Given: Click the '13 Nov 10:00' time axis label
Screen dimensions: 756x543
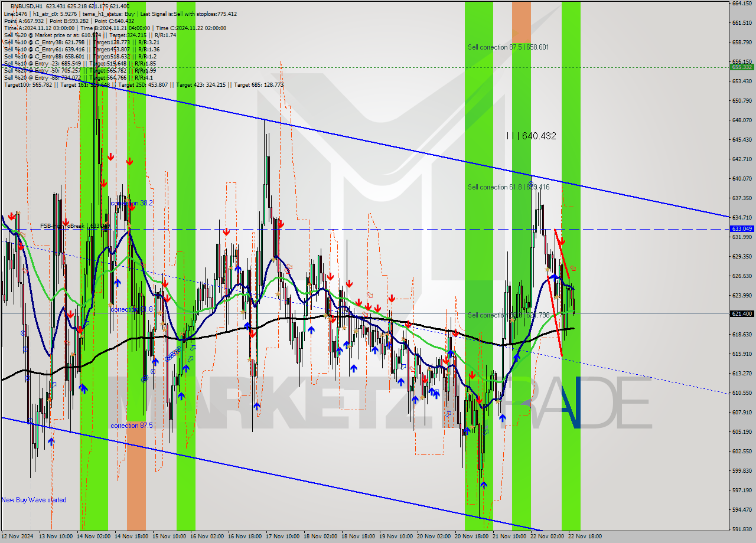Looking at the screenshot, I should click(56, 537).
